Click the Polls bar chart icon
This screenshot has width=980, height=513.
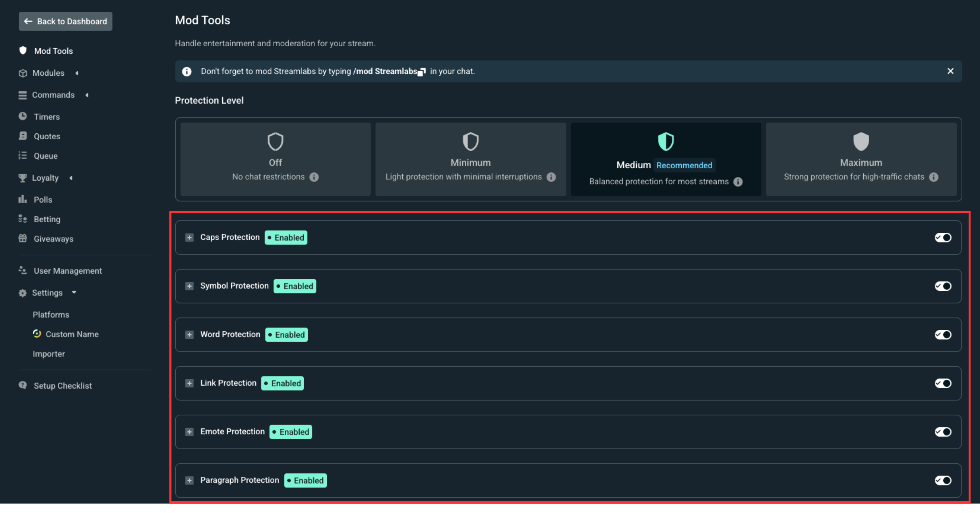click(23, 199)
